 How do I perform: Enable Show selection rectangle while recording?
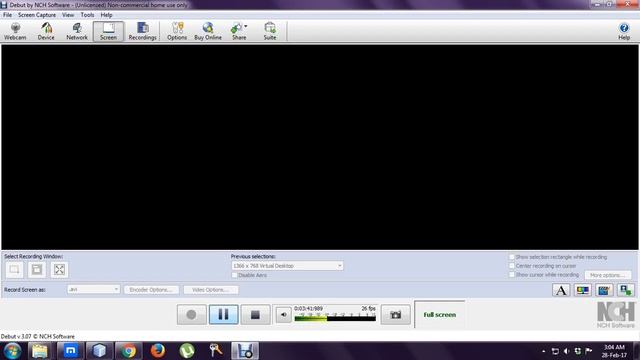pos(512,257)
